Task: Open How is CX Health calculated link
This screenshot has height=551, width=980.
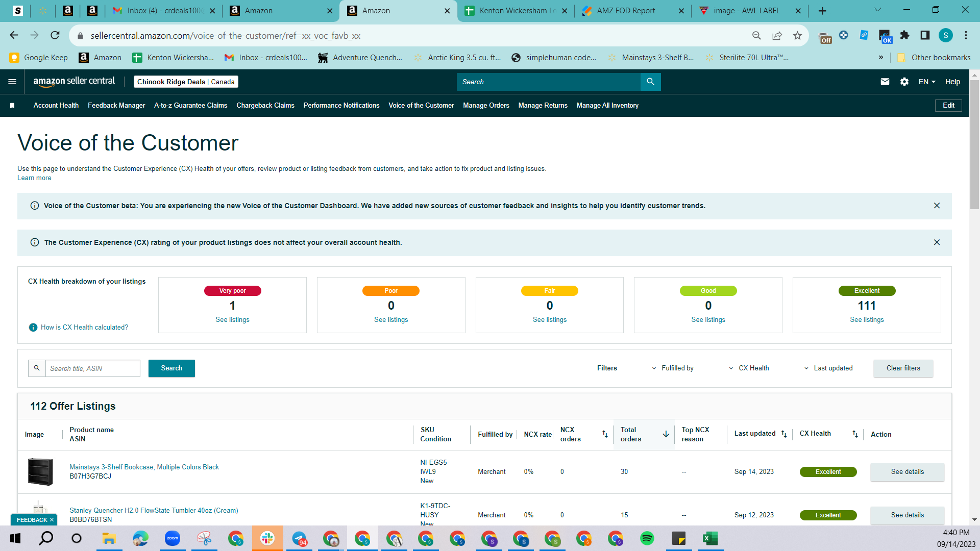Action: [84, 328]
